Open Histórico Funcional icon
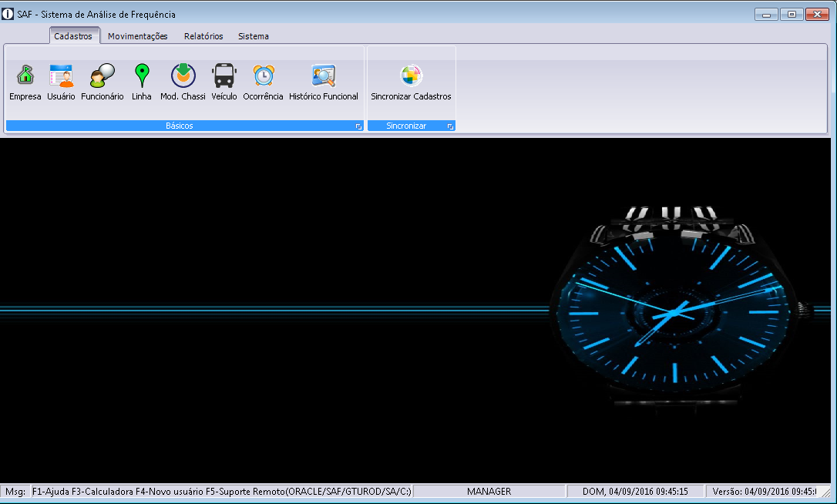This screenshot has height=504, width=837. coord(324,76)
